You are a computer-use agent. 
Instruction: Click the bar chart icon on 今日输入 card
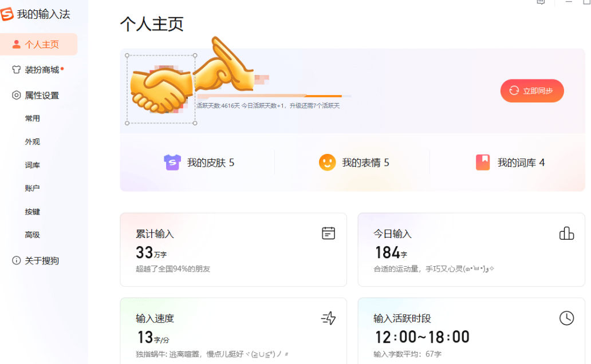(x=566, y=233)
